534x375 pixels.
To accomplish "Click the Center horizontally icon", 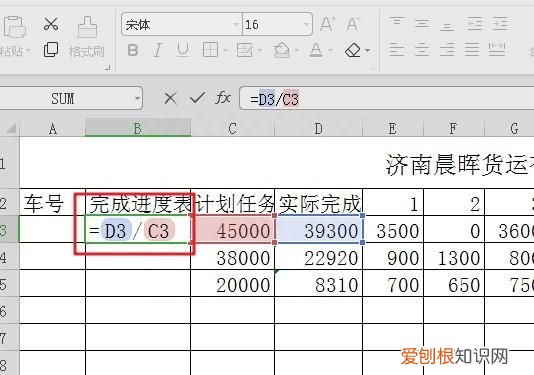I will pyautogui.click(x=422, y=50).
